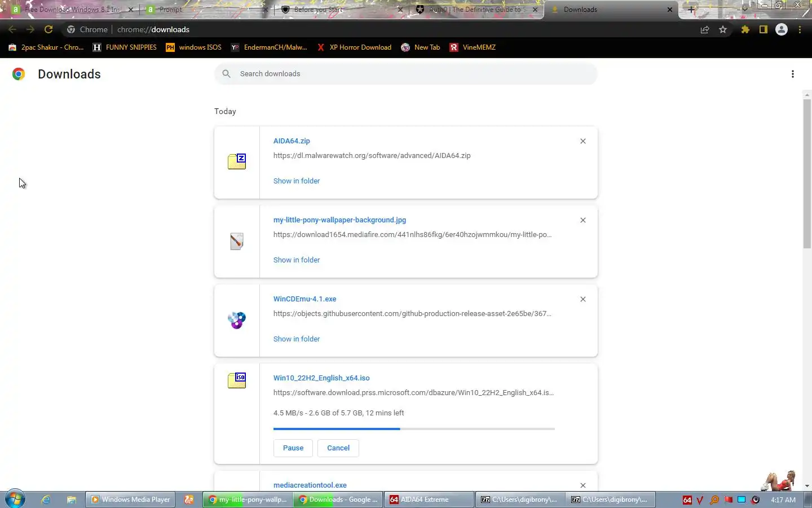Open the FUNNY SNIPPIES bookmark
Viewport: 812px width, 508px height.
tap(125, 47)
